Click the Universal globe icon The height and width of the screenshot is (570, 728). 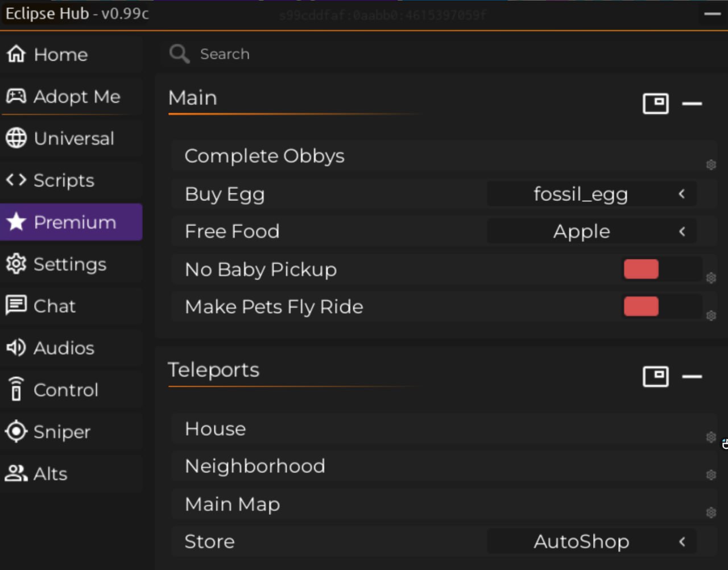pyautogui.click(x=16, y=138)
